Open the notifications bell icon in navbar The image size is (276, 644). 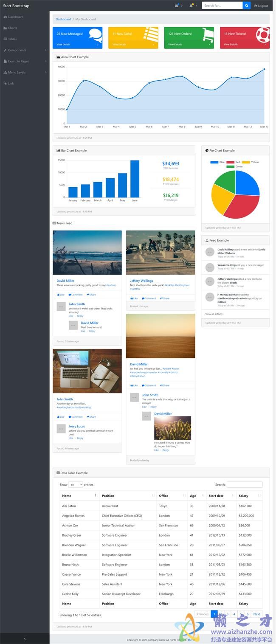coord(192,6)
